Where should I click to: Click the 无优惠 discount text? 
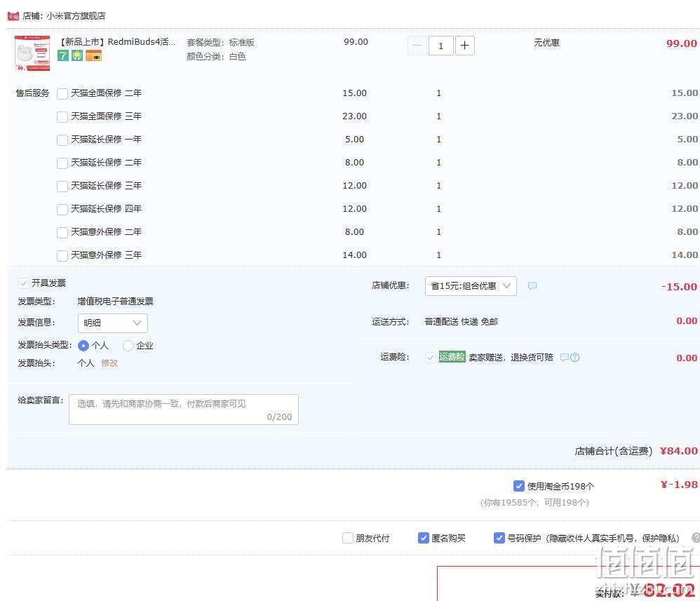point(546,42)
